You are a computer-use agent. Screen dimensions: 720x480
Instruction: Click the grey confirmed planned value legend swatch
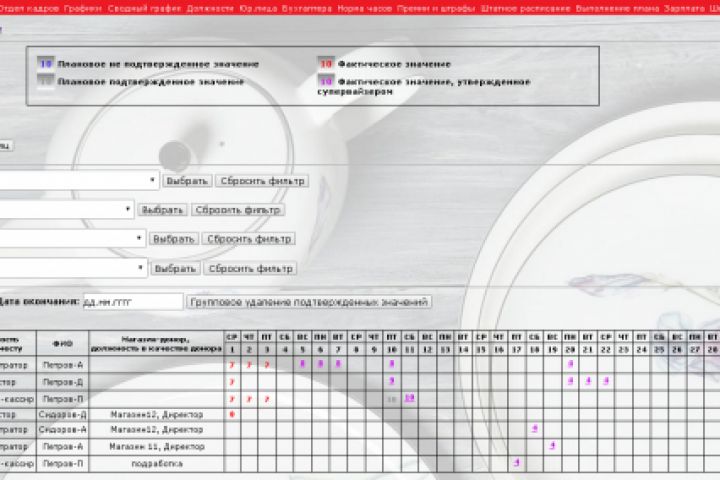click(45, 81)
